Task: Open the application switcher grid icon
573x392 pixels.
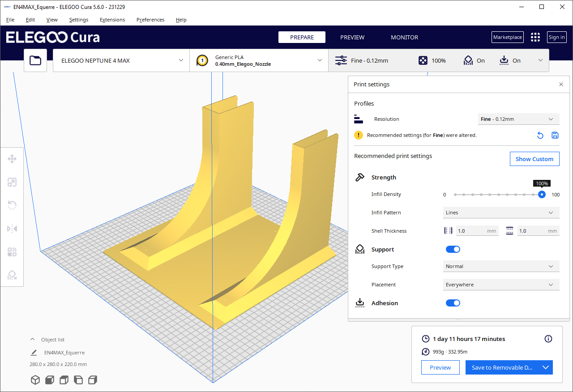Action: pos(535,37)
